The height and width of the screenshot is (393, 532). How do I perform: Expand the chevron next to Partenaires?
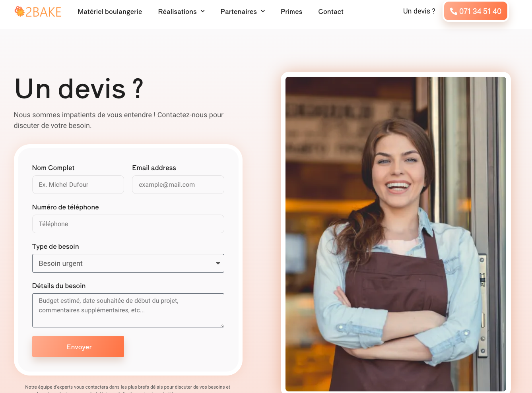pos(263,12)
